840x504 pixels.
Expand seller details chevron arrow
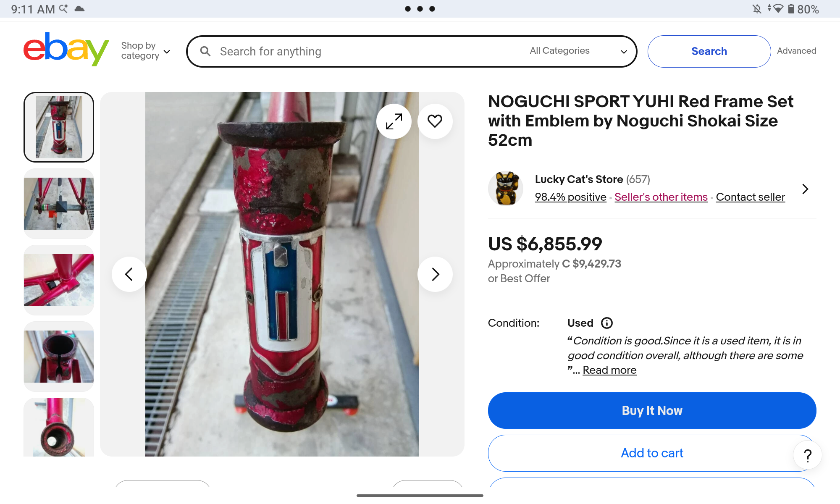click(x=805, y=189)
